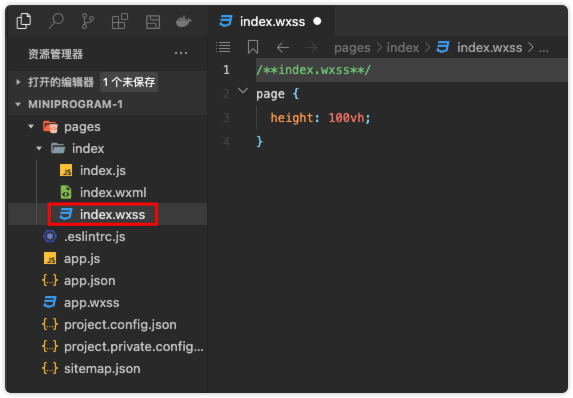573x398 pixels.
Task: Expand the 打开的编辑器 section
Action: point(18,82)
